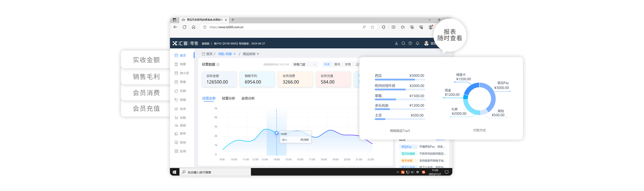Open the 所有门店 store dropdown
This screenshot has height=191, width=644.
[305, 65]
